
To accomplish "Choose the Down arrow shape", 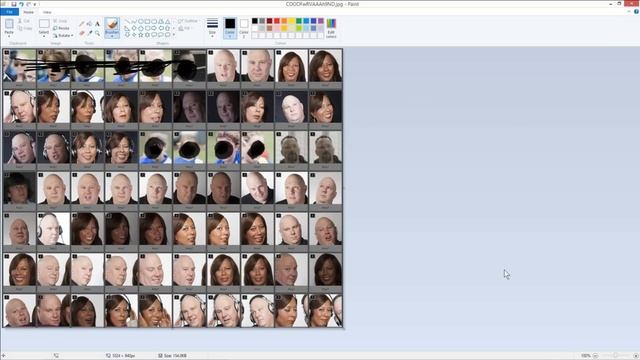I will [127, 35].
